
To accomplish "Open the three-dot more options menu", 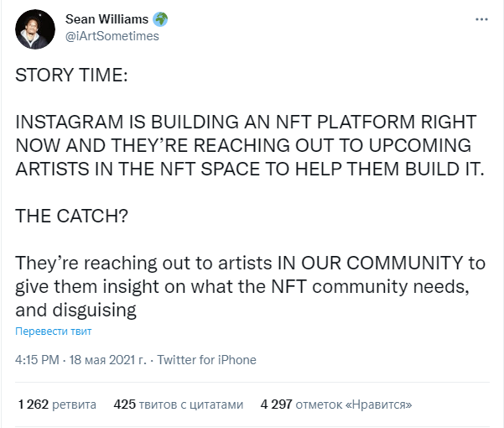I will (x=481, y=19).
